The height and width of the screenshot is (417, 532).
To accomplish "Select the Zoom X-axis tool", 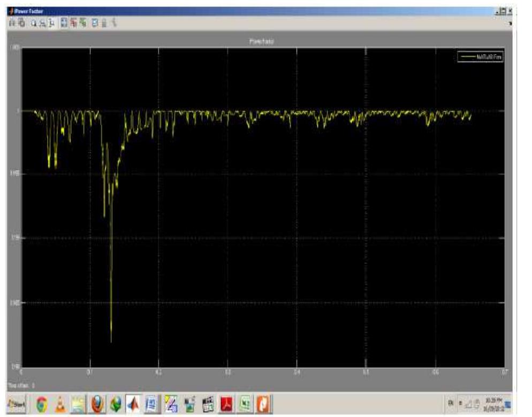I will point(42,23).
